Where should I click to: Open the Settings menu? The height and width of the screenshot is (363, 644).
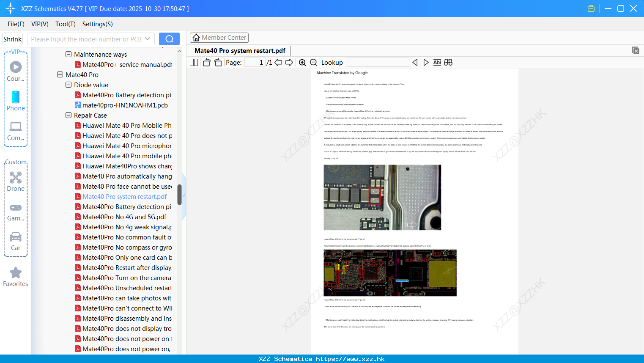98,24
